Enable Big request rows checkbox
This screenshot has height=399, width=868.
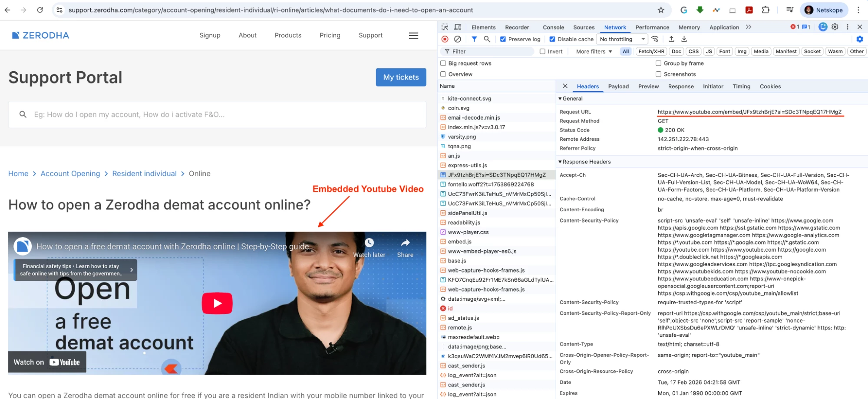pos(443,63)
